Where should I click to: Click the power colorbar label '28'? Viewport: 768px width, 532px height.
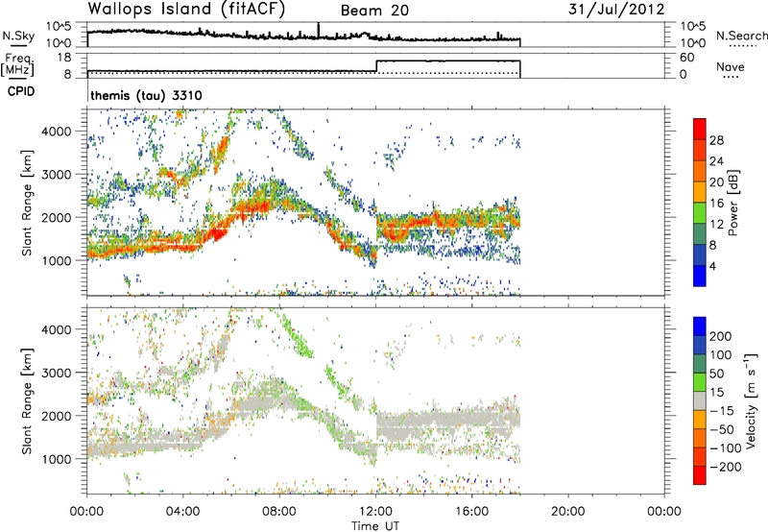click(716, 140)
